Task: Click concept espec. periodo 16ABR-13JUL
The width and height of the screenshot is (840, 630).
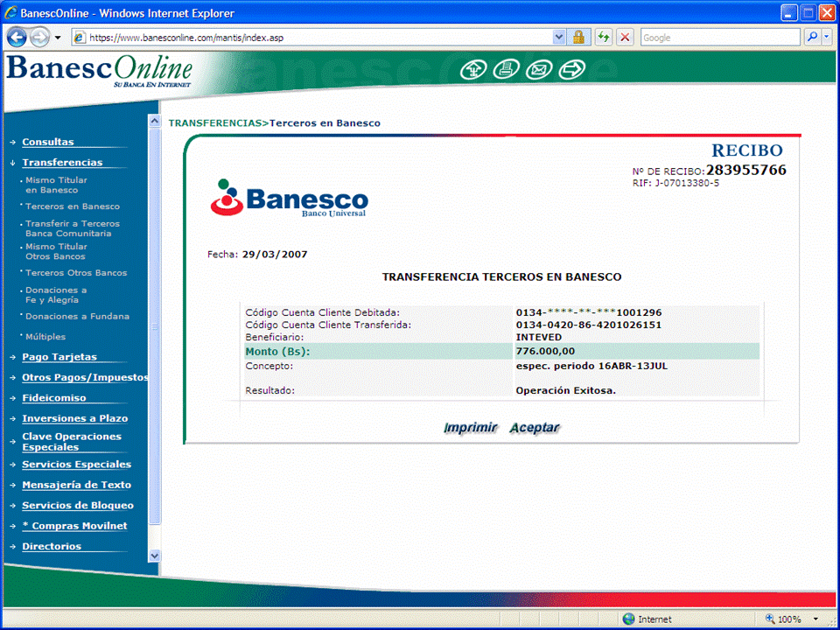Action: click(592, 367)
